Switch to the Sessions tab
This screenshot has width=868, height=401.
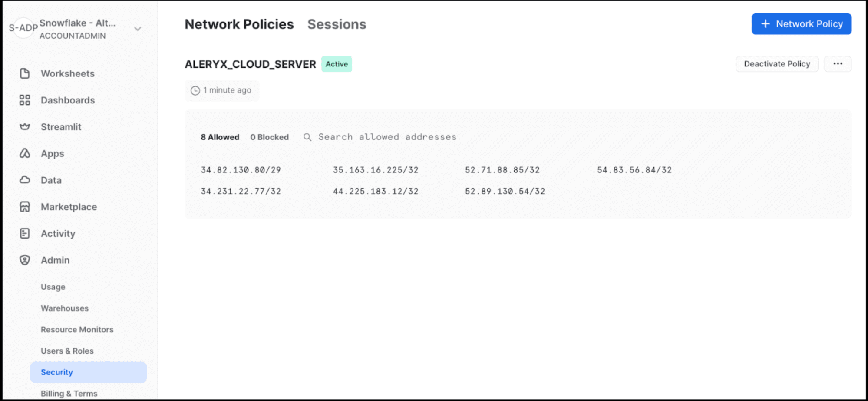(x=337, y=24)
